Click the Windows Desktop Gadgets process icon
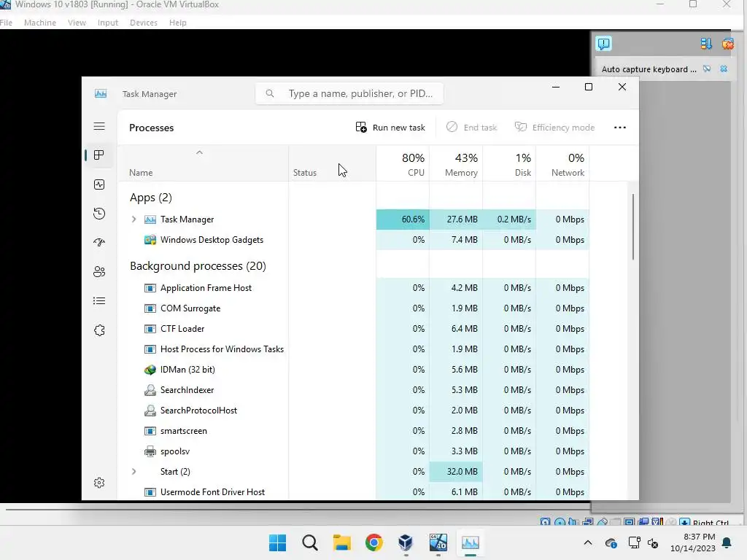The image size is (747, 560). pyautogui.click(x=150, y=239)
